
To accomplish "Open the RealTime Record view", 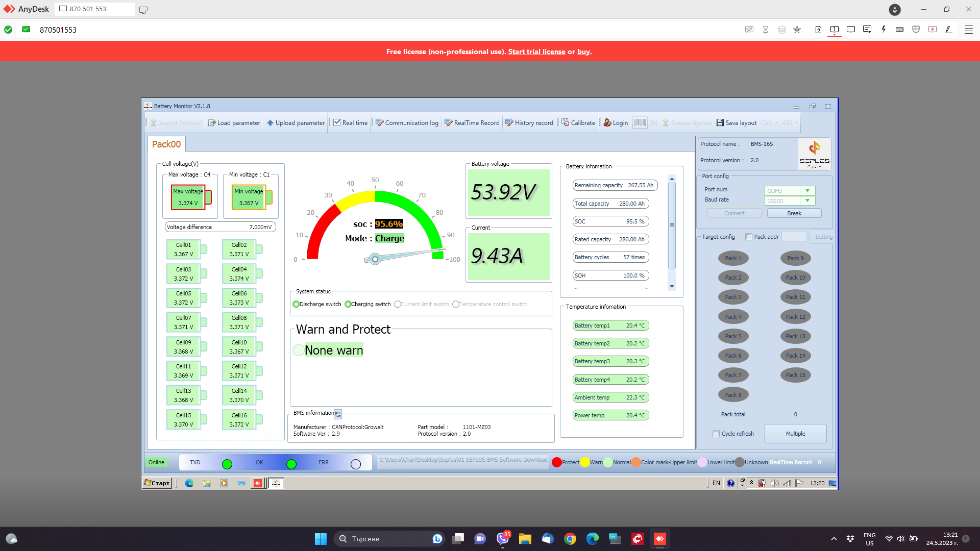I will click(449, 123).
